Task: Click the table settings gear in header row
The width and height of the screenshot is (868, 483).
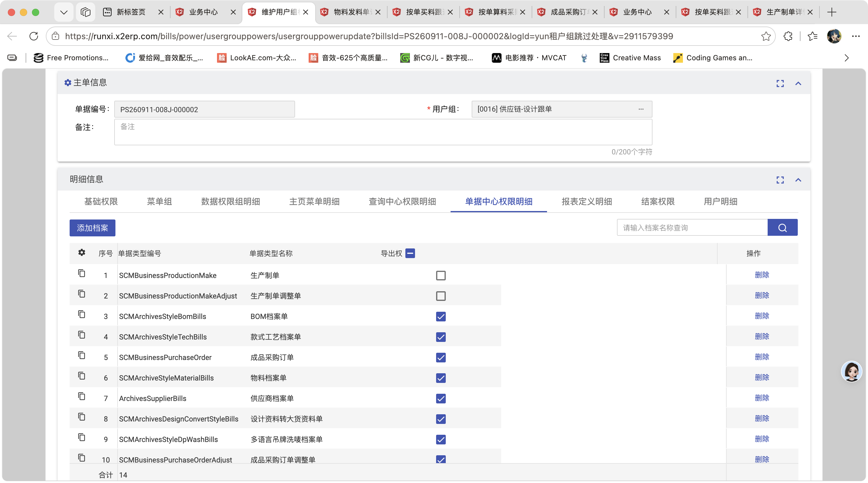Action: click(82, 252)
